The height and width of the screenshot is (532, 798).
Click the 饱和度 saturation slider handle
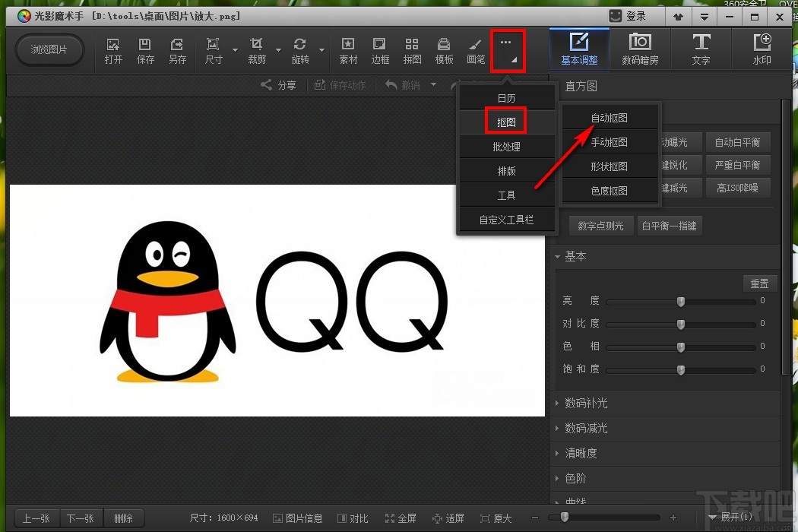[681, 369]
